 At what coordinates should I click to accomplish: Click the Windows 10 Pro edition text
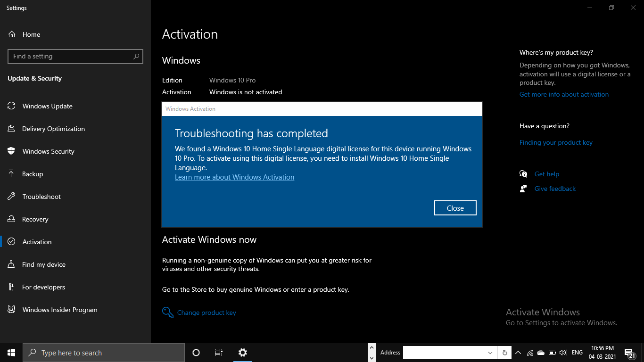(x=232, y=80)
